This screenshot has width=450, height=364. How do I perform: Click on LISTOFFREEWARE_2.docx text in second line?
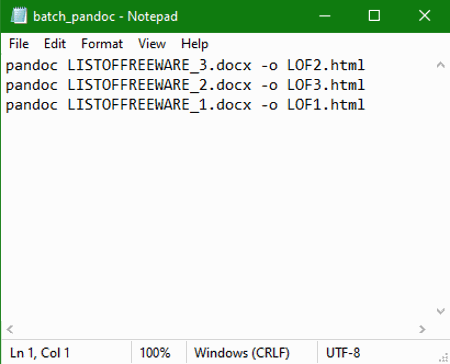[x=159, y=85]
